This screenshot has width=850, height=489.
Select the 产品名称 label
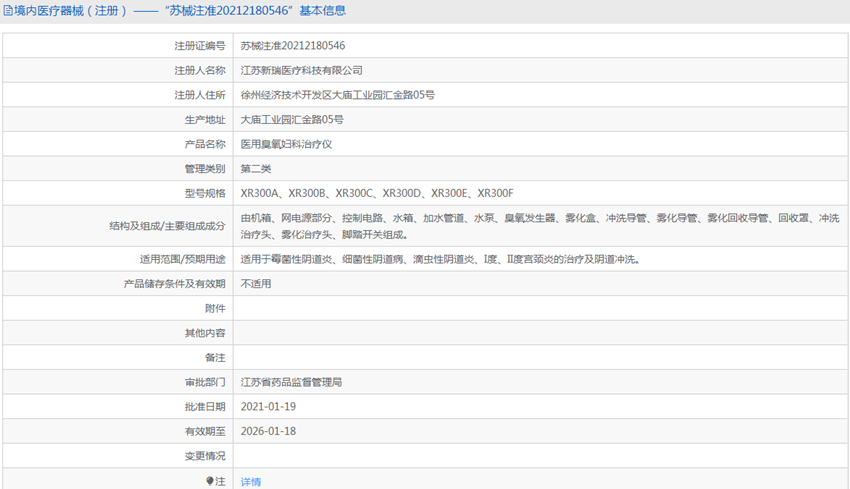point(205,144)
